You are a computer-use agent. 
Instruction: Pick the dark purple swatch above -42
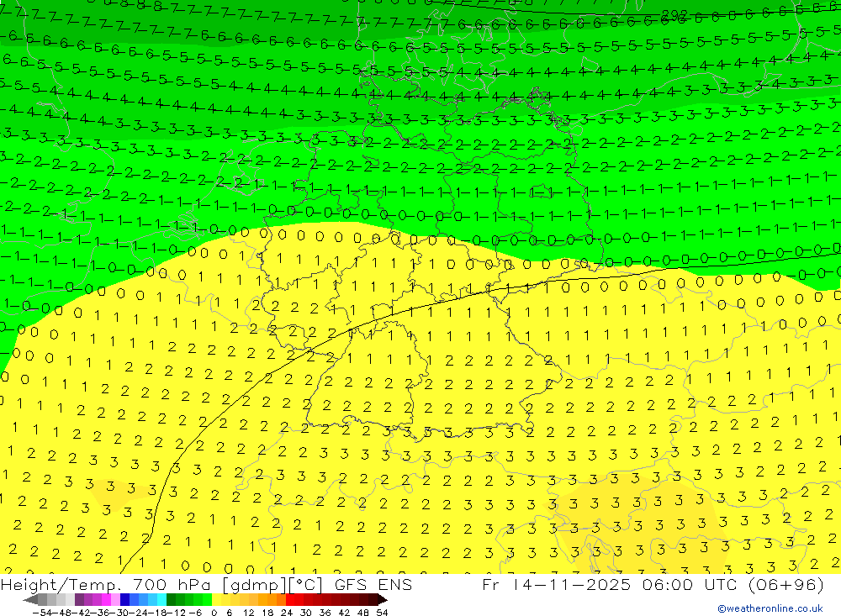[79, 600]
